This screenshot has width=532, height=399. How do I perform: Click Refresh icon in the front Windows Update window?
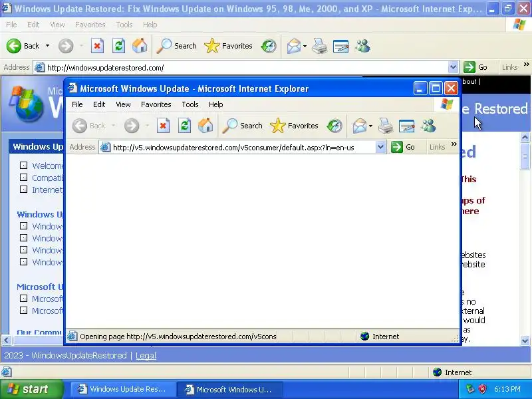[x=185, y=126]
